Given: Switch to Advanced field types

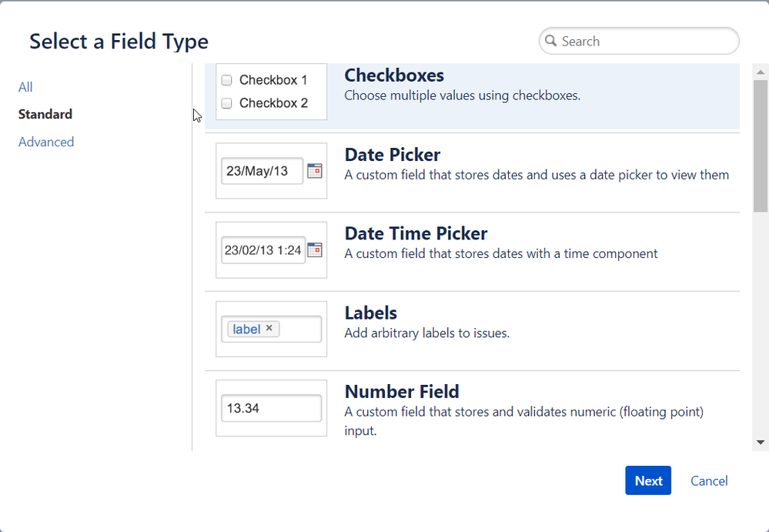Looking at the screenshot, I should tap(46, 142).
